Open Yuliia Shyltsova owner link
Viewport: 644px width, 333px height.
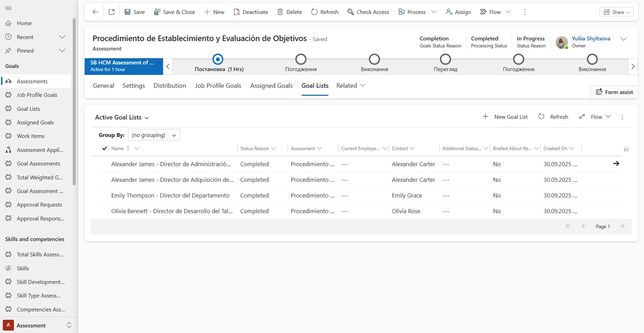[x=591, y=39]
